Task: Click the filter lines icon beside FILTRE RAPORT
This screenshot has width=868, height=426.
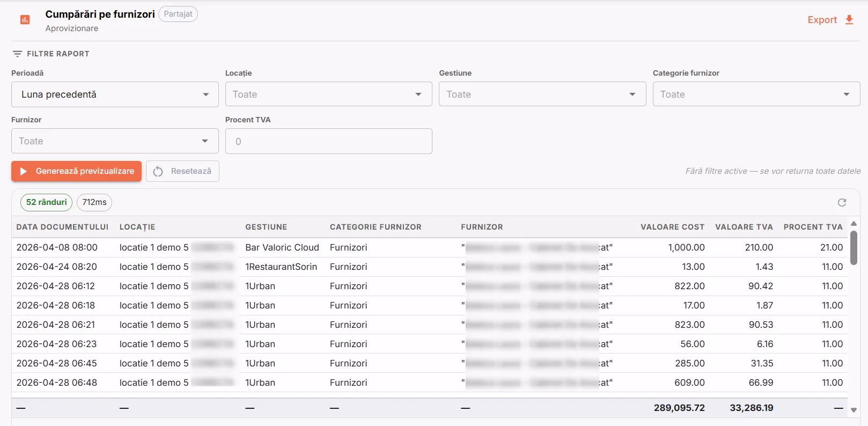Action: (17, 54)
